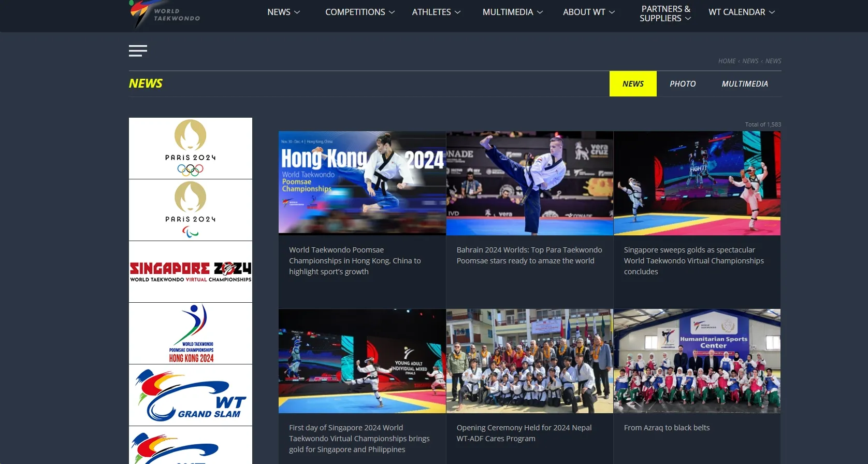Click the first NEWS breadcrumb link
The height and width of the screenshot is (464, 868).
750,61
